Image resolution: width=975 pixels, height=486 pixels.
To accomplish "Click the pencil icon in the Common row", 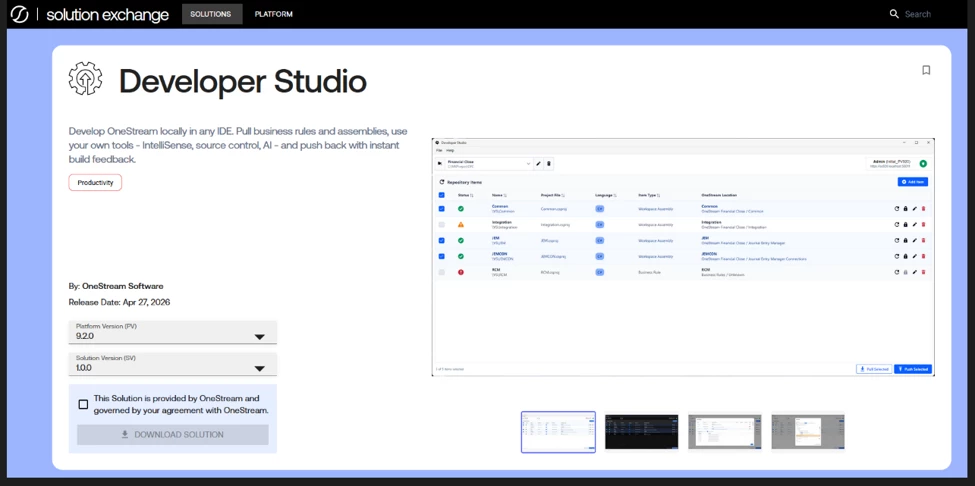I will coord(914,209).
